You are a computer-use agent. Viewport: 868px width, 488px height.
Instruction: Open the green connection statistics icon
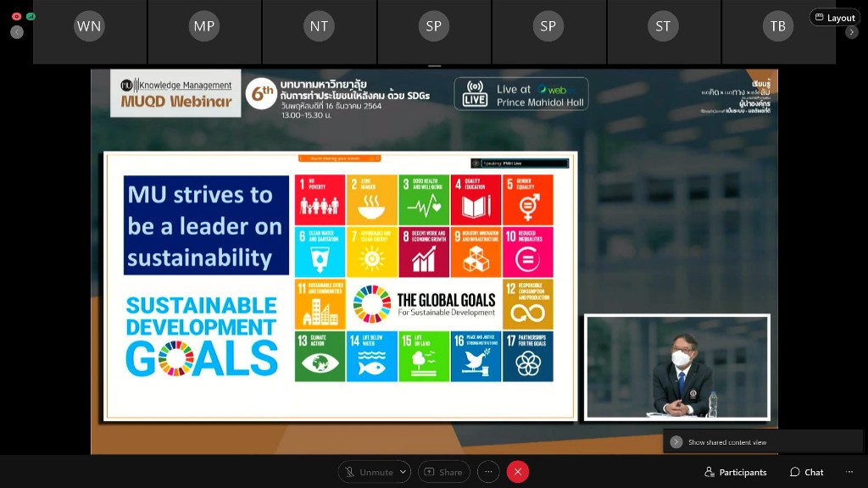pyautogui.click(x=31, y=16)
